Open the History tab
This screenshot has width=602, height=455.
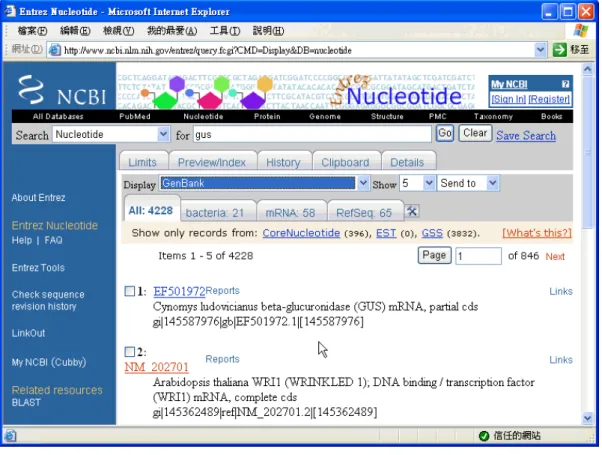pyautogui.click(x=283, y=162)
